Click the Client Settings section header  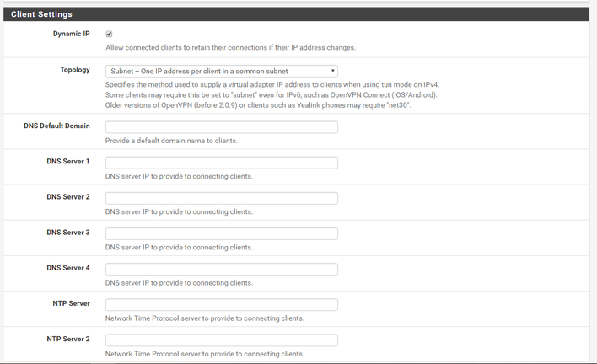coord(41,14)
